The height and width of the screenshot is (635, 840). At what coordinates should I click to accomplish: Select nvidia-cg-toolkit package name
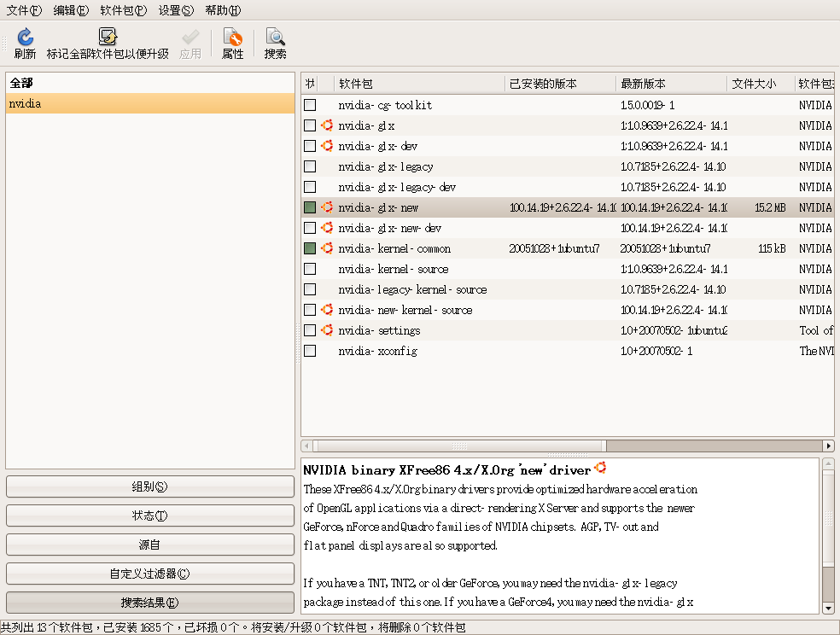pos(385,106)
